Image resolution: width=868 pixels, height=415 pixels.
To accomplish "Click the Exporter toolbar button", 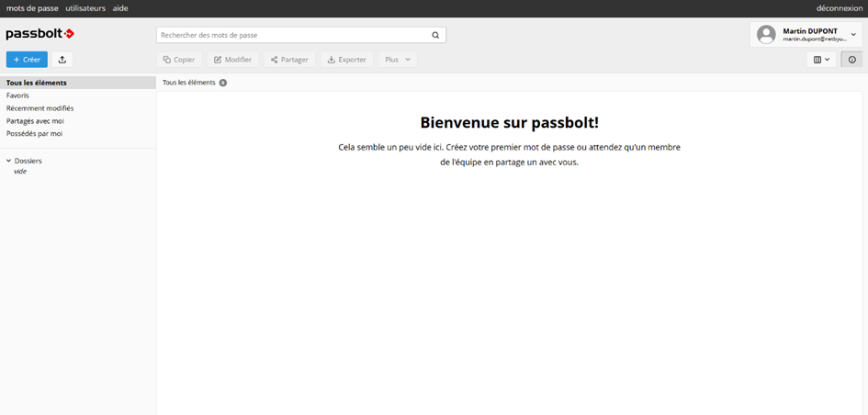I will tap(346, 60).
